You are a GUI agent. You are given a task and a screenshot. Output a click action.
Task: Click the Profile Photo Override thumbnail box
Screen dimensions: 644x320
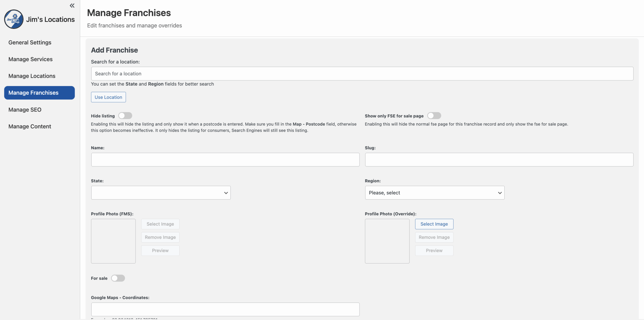click(387, 241)
